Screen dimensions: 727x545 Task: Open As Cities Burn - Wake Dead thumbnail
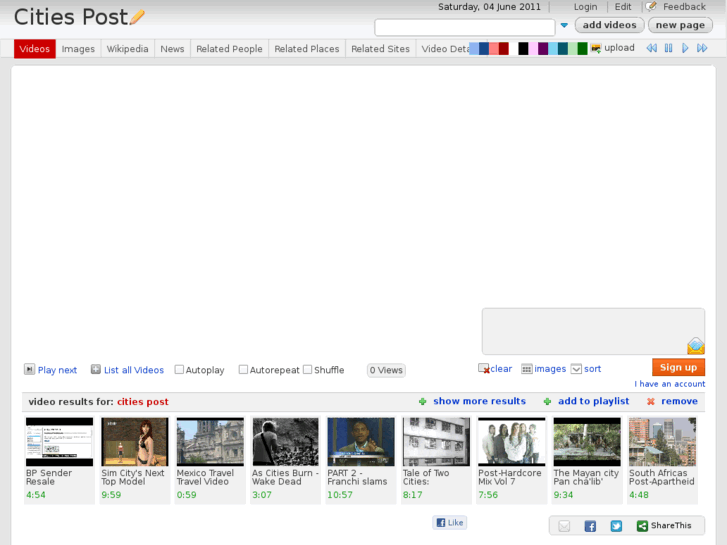point(286,442)
